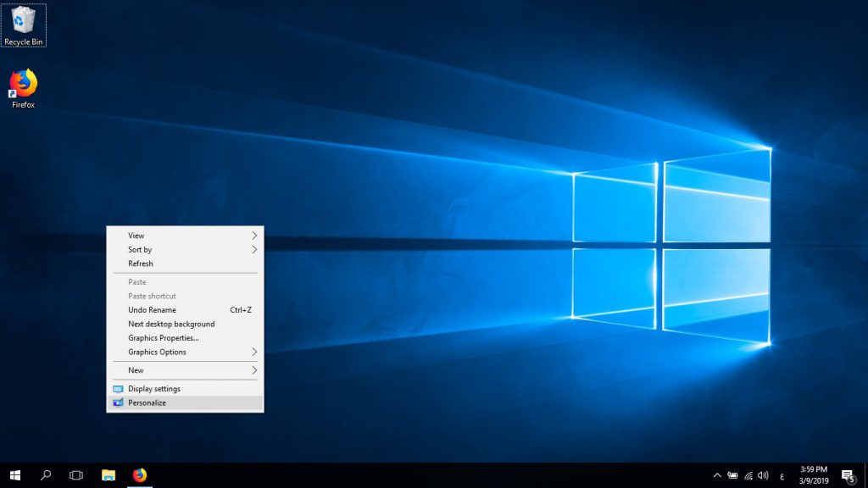
Task: Open Action Center notifications icon
Action: (848, 475)
